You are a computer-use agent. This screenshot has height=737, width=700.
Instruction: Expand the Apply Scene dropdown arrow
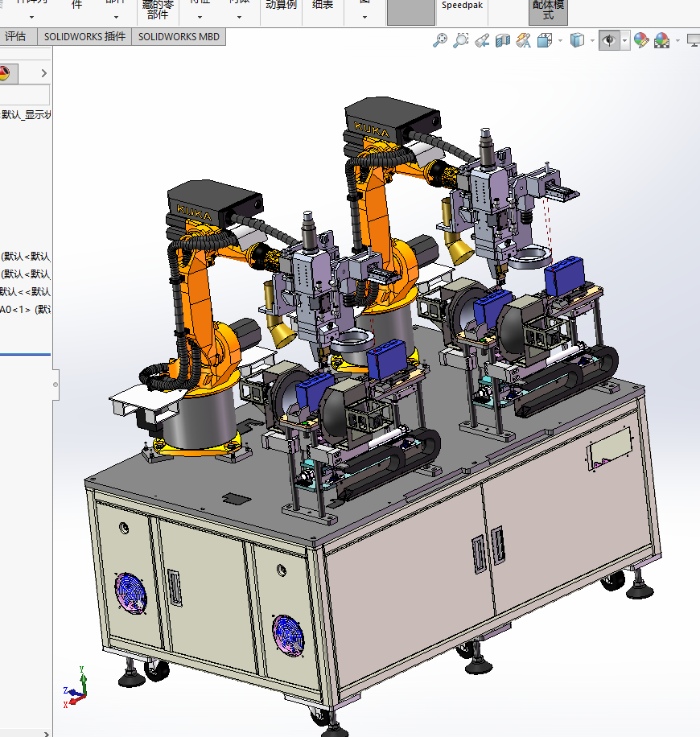click(x=678, y=41)
